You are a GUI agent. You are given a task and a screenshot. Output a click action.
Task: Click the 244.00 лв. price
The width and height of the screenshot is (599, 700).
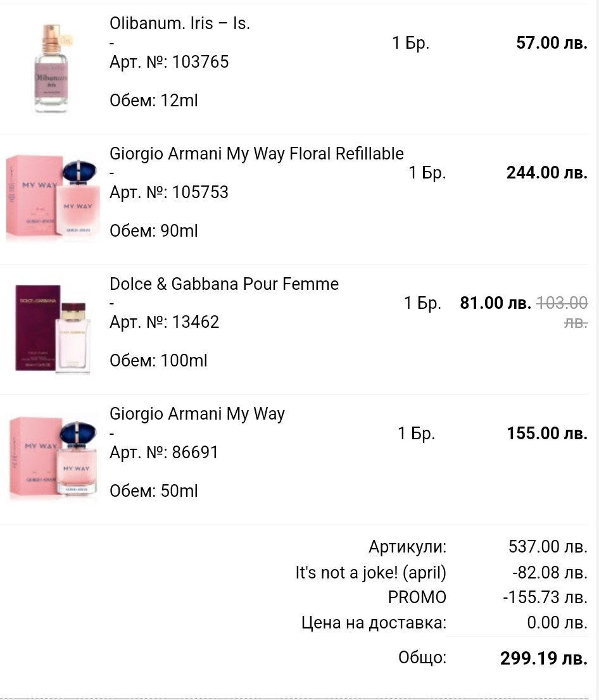(546, 172)
